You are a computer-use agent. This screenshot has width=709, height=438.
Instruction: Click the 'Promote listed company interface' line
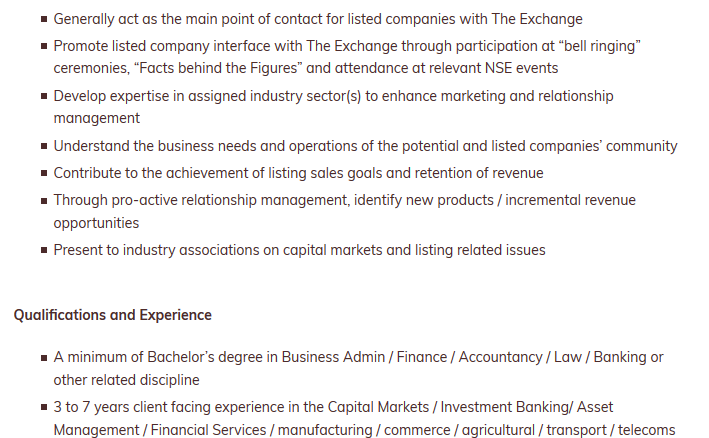click(x=347, y=47)
